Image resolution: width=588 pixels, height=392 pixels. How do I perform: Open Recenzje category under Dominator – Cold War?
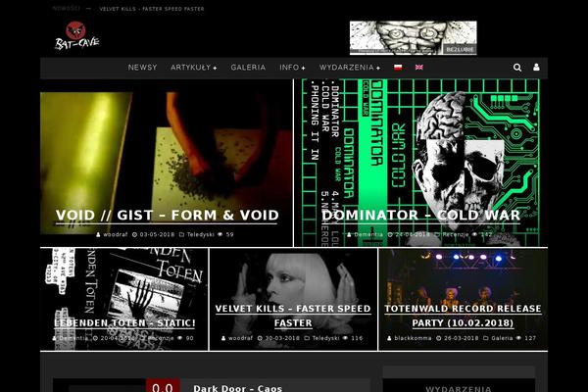point(456,234)
